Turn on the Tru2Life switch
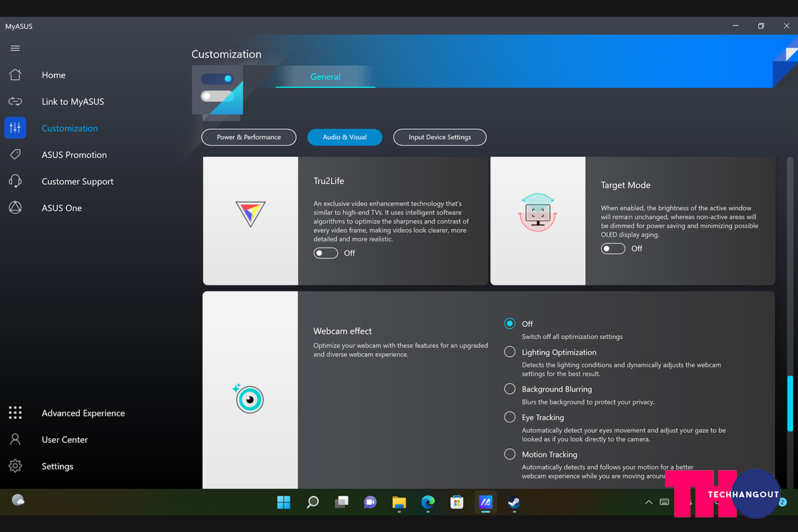Viewport: 798px width, 532px height. pos(326,253)
